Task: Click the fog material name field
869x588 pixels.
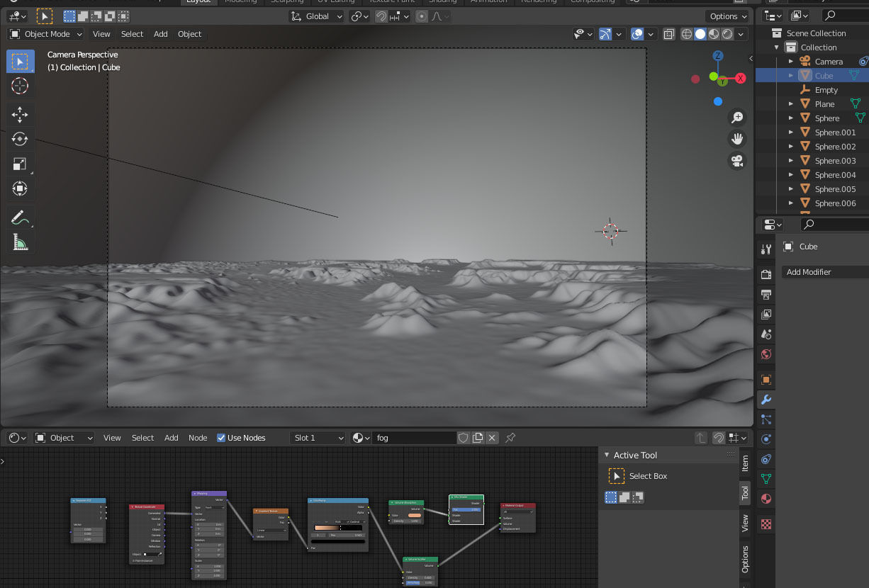Action: click(x=414, y=438)
